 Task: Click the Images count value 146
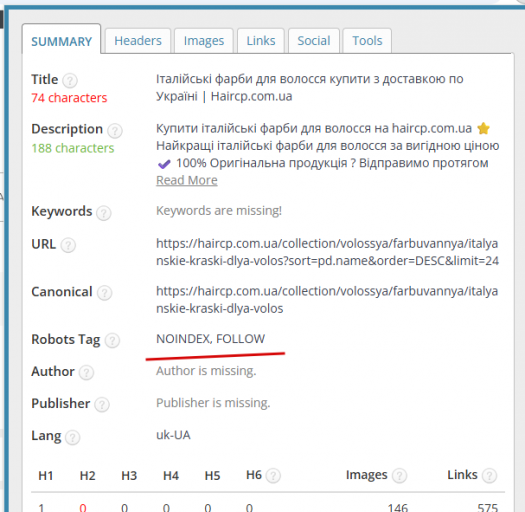click(x=397, y=507)
